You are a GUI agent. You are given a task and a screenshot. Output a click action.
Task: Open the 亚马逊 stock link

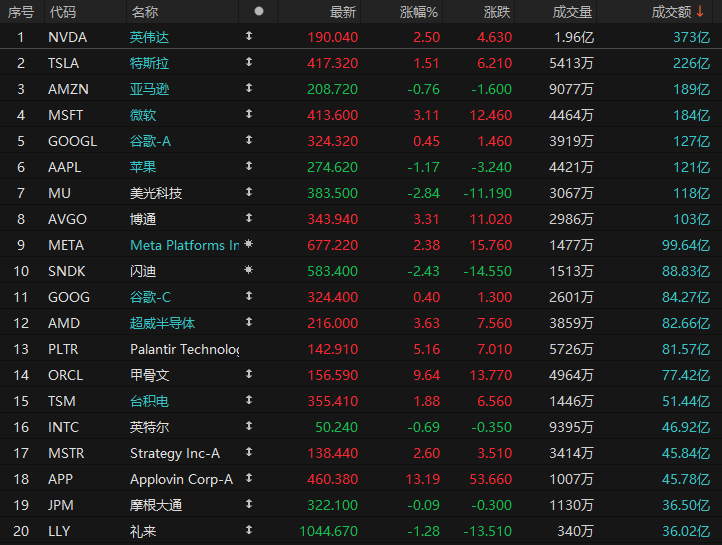click(x=149, y=89)
